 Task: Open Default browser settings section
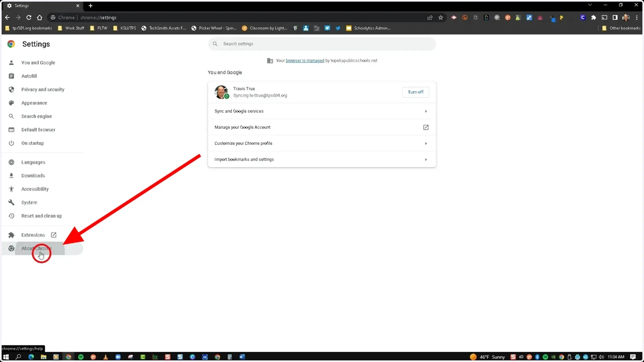38,130
